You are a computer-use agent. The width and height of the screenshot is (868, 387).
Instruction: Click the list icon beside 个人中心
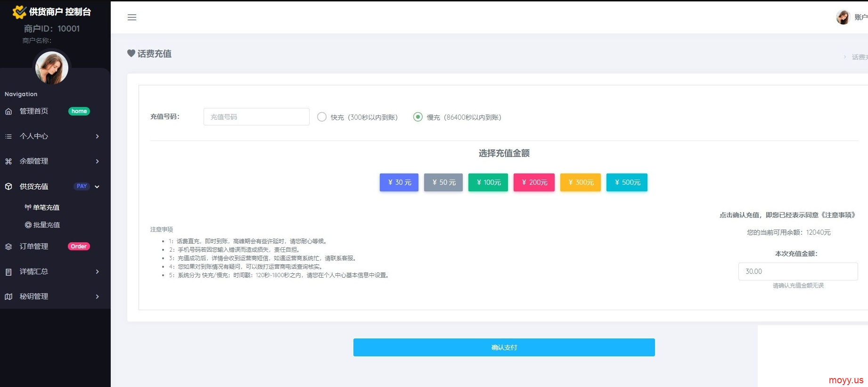(8, 136)
